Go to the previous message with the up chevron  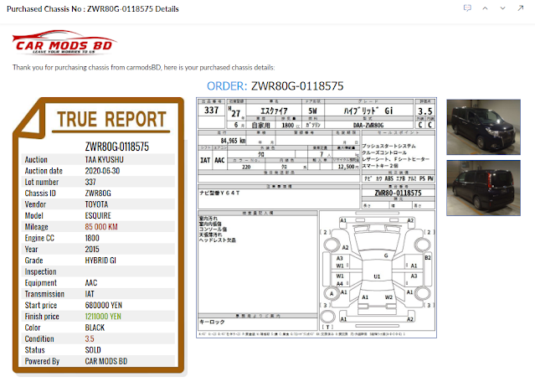point(485,8)
